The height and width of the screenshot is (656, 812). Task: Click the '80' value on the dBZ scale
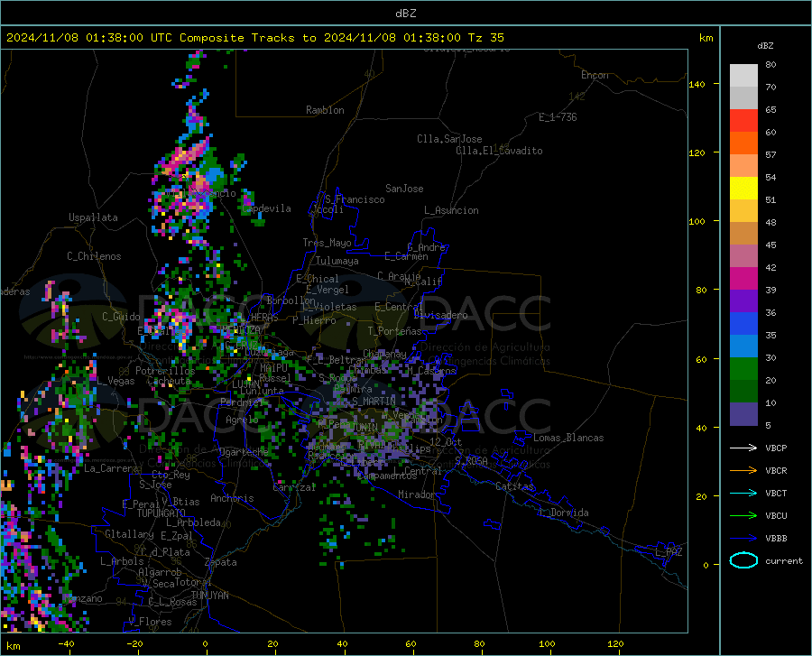tap(770, 65)
